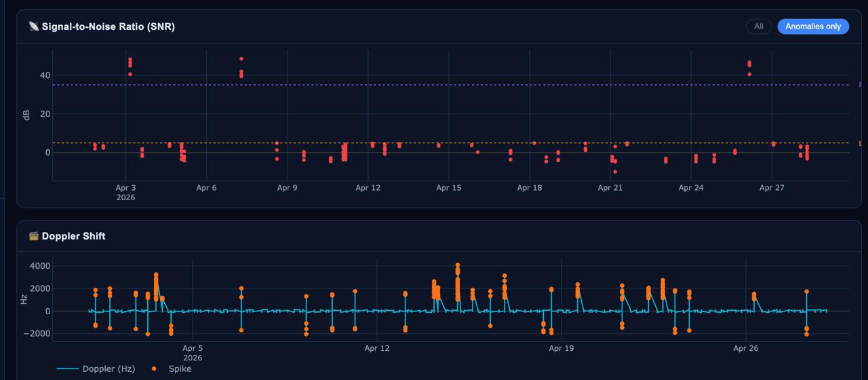Click the Doppler Shift panel heading

(74, 236)
